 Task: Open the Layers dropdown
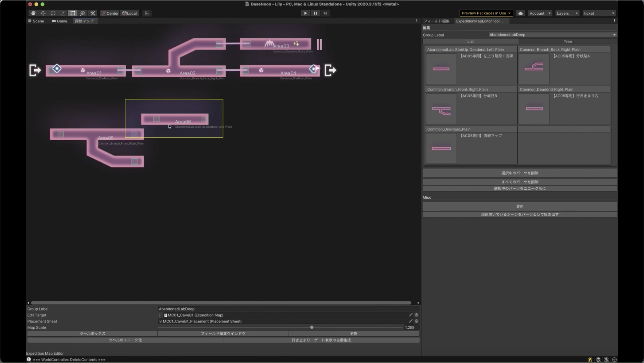567,13
